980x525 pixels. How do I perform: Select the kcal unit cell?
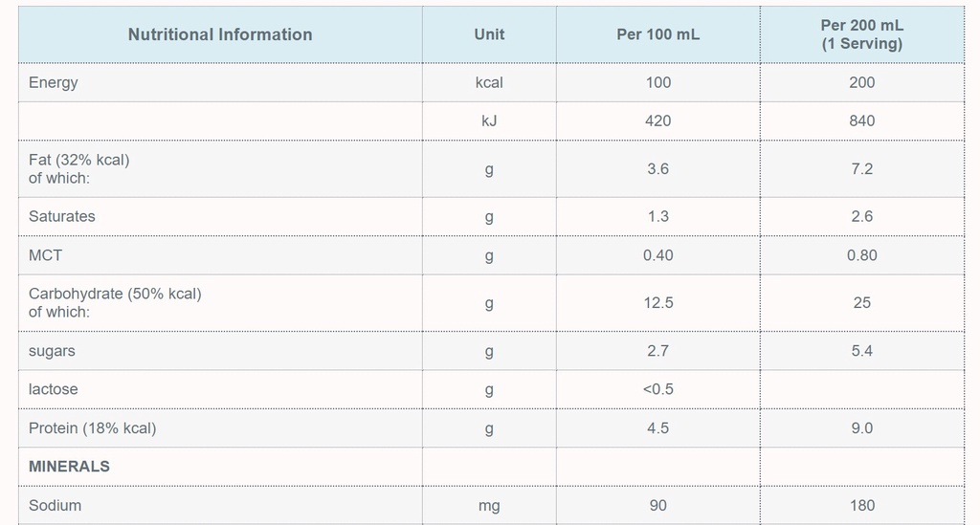(489, 82)
